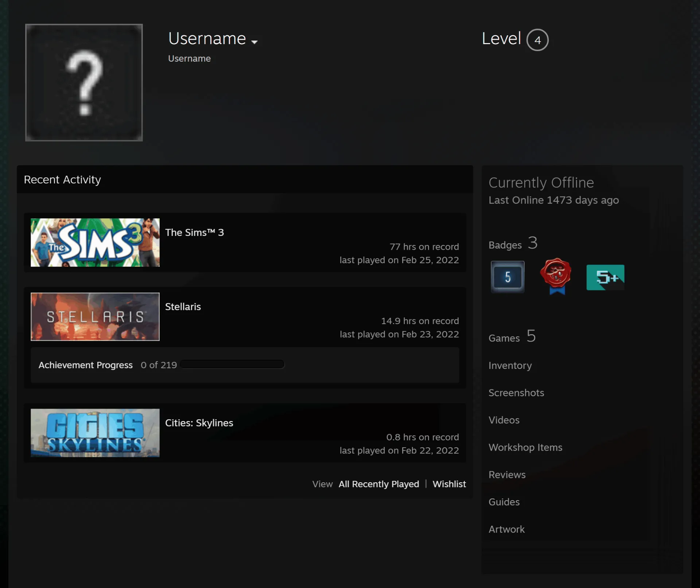Click 'last played on Feb 23, 2022'
The width and height of the screenshot is (700, 588).
[399, 334]
